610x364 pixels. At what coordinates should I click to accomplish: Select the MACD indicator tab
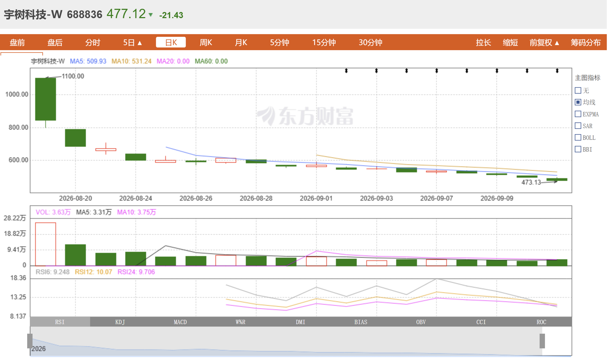(180, 322)
